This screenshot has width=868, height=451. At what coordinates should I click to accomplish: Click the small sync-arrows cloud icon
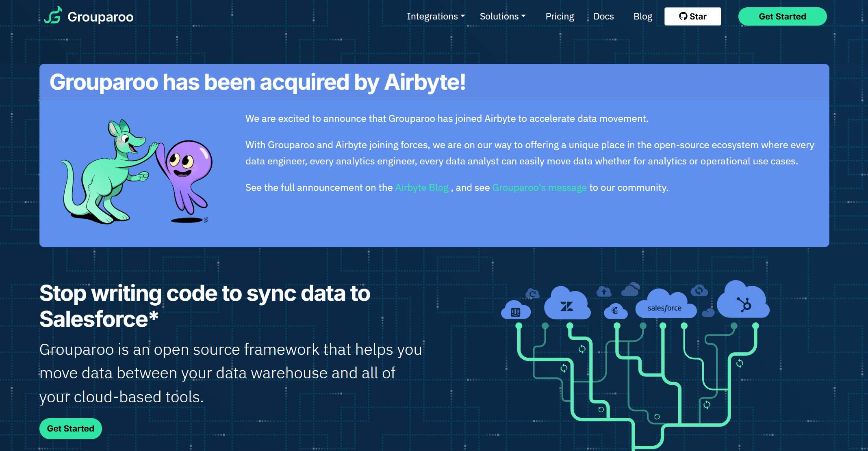click(699, 290)
